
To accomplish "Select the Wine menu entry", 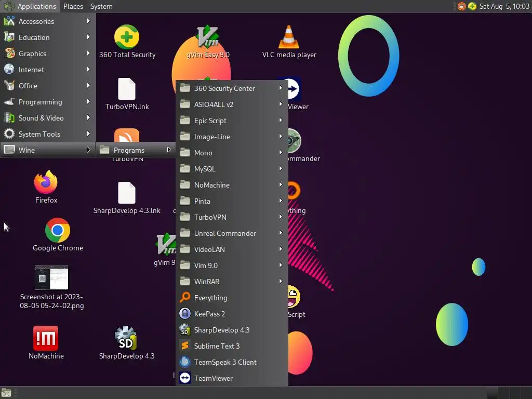I will click(x=48, y=150).
